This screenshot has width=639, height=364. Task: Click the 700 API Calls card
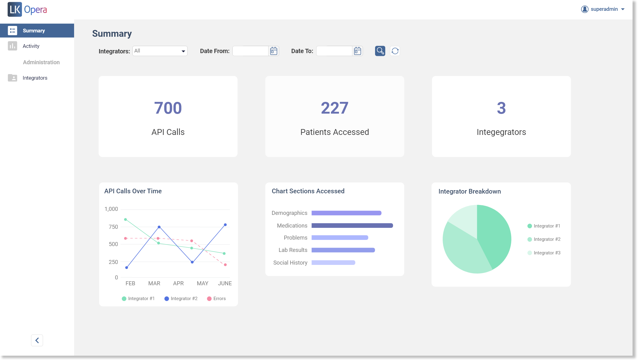[x=168, y=116]
